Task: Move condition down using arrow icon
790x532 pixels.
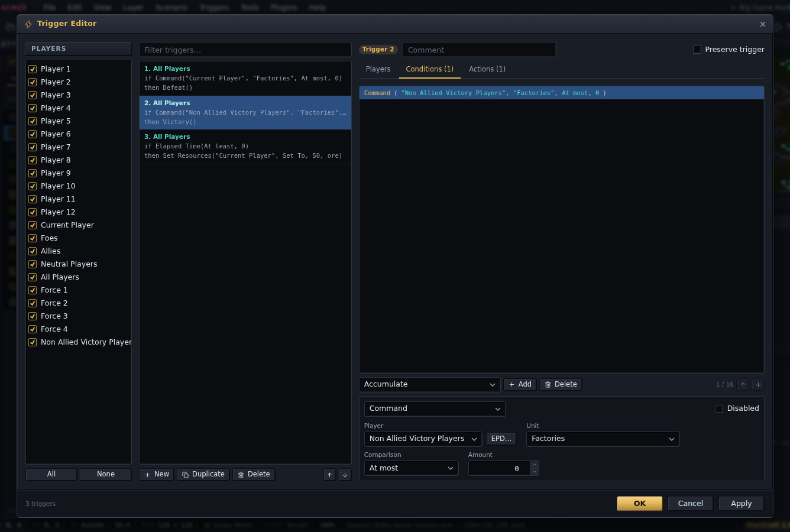Action: click(758, 385)
